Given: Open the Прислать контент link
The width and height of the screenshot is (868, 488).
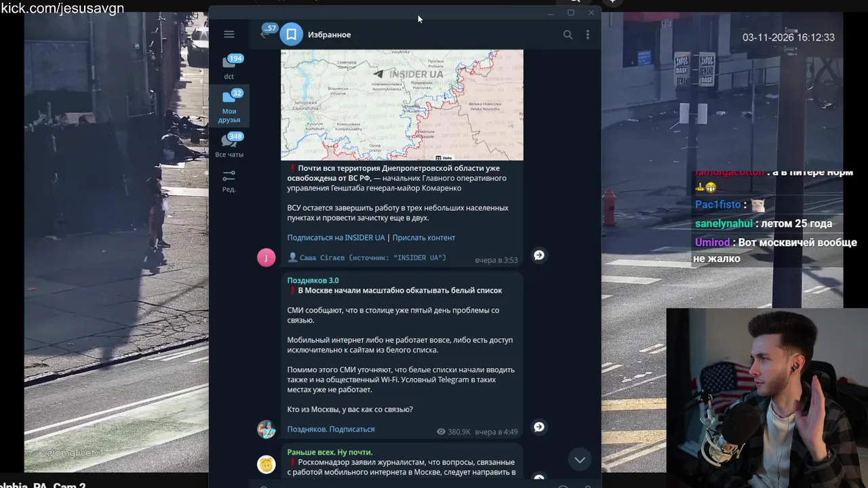Looking at the screenshot, I should (424, 238).
